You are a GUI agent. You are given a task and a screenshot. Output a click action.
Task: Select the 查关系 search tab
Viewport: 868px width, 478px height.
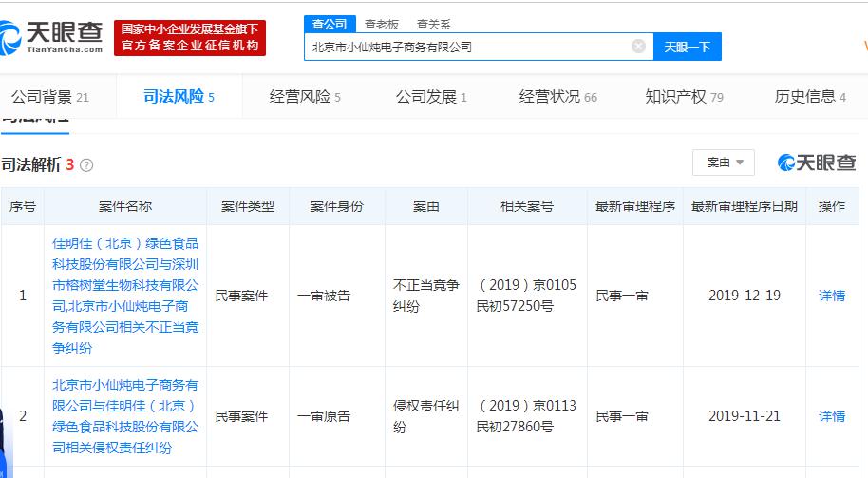tap(433, 25)
